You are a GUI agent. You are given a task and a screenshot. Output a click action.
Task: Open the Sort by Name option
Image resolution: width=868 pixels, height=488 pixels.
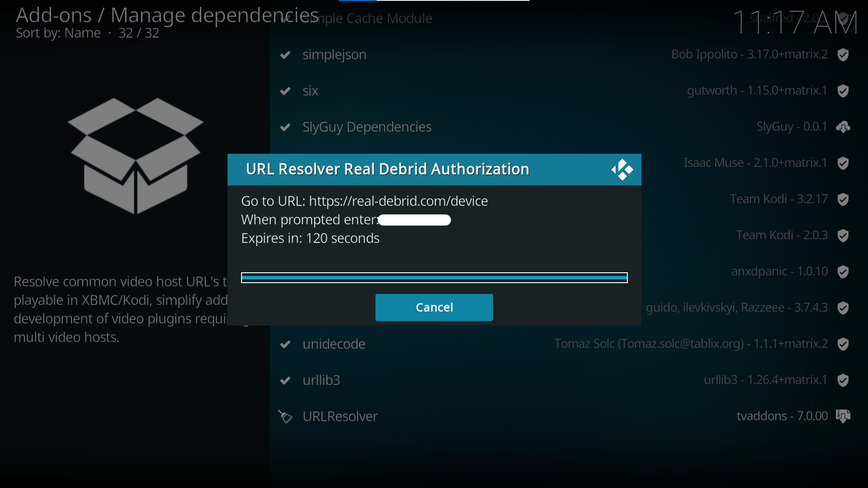click(x=58, y=33)
